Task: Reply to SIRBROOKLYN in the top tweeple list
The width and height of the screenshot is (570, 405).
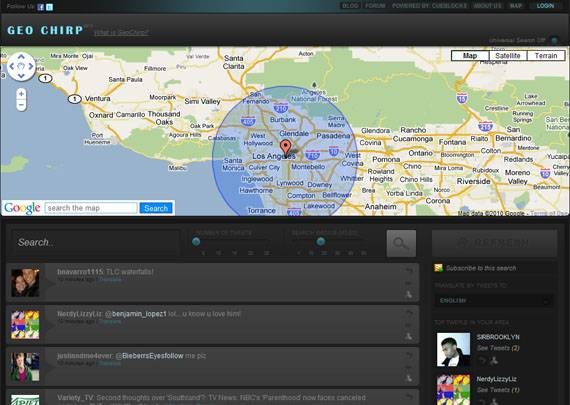Action: click(x=482, y=361)
